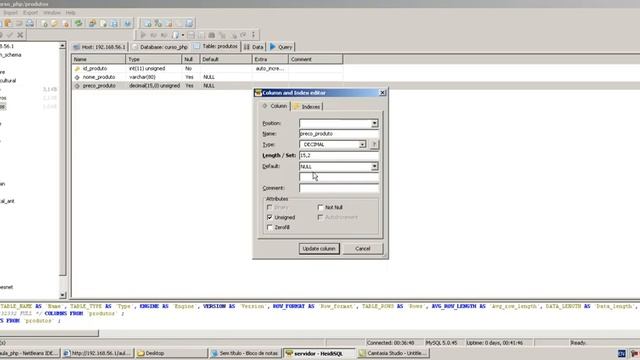Click the servidor - HeidiSQL taskbar button
Screen dimensions: 640x360
click(x=319, y=353)
